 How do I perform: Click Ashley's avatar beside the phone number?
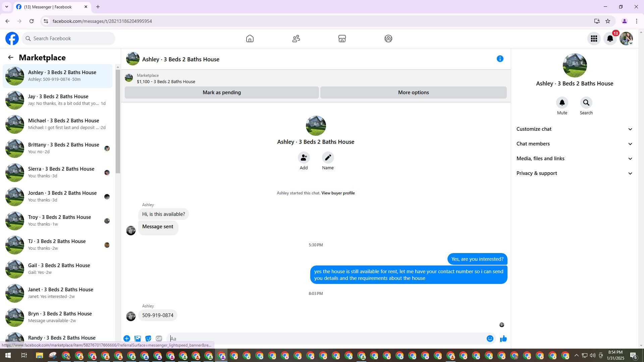coord(131,316)
